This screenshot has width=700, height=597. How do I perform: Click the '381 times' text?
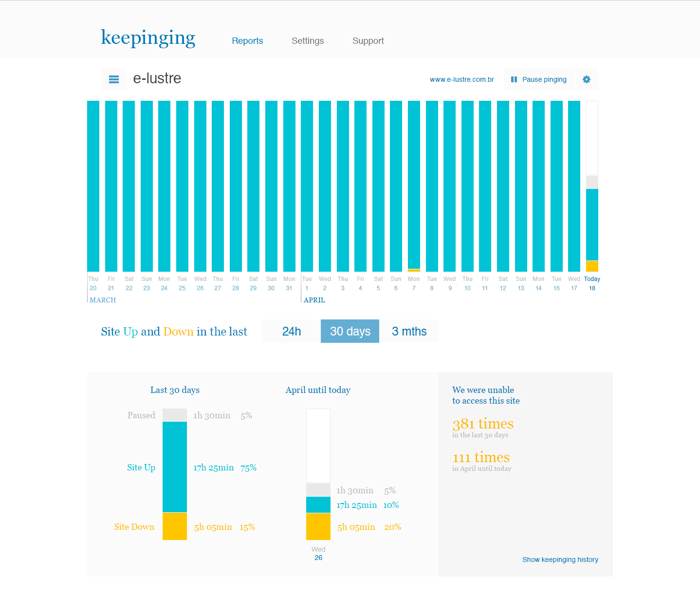tap(483, 424)
